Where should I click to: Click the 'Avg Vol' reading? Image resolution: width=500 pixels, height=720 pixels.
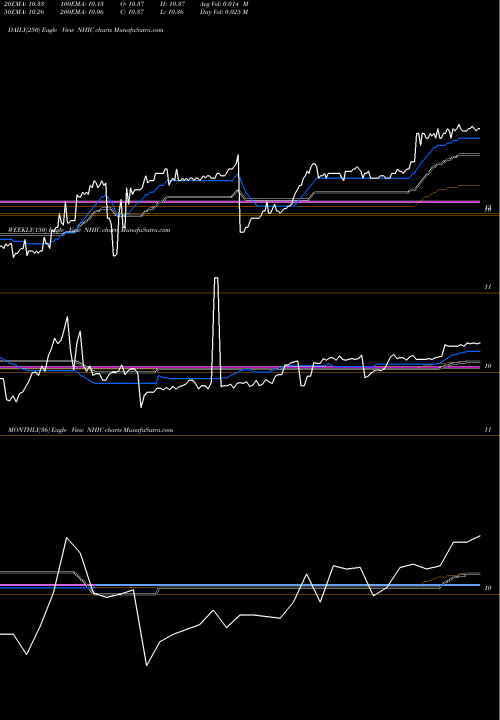(x=224, y=4)
